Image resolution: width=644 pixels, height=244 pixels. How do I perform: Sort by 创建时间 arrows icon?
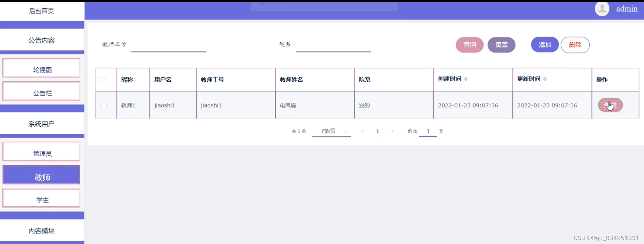tap(466, 79)
